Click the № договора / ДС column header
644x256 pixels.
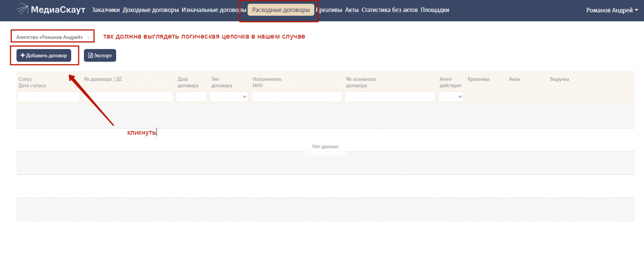pos(103,79)
